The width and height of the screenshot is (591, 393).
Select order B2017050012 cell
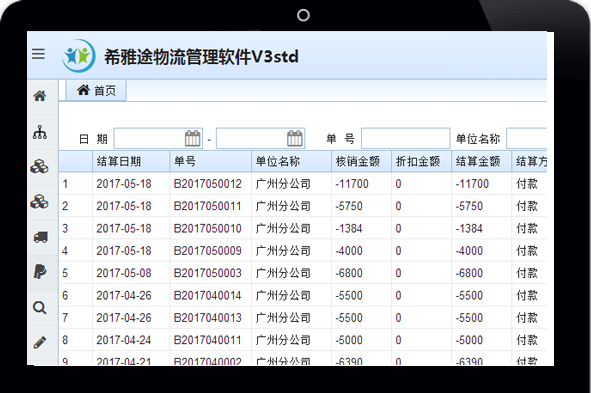tap(211, 184)
